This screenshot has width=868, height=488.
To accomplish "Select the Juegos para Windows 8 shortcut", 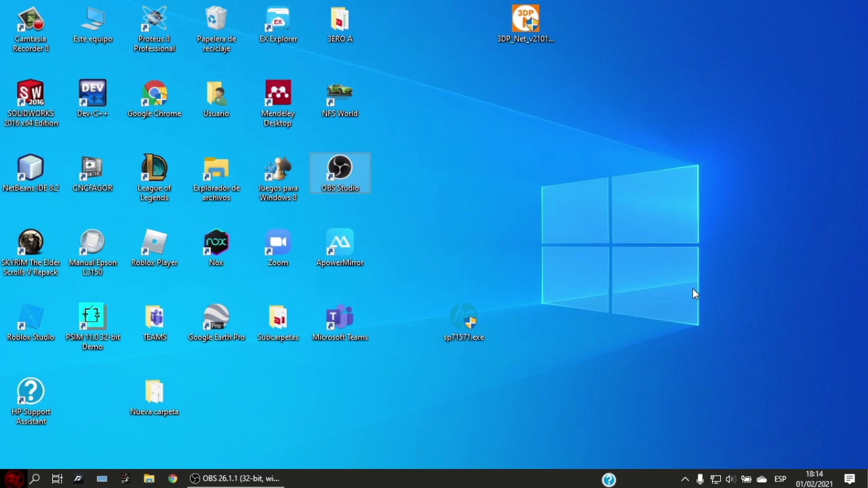I will pyautogui.click(x=278, y=179).
